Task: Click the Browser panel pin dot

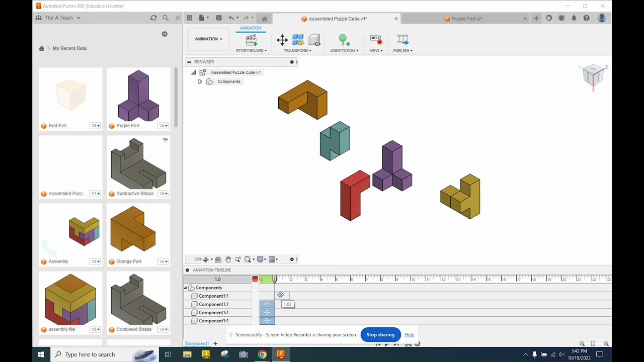Action: 292,62
